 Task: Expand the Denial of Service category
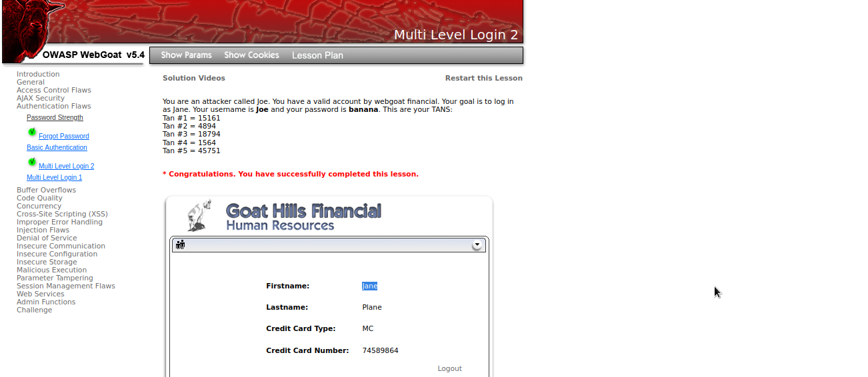47,238
